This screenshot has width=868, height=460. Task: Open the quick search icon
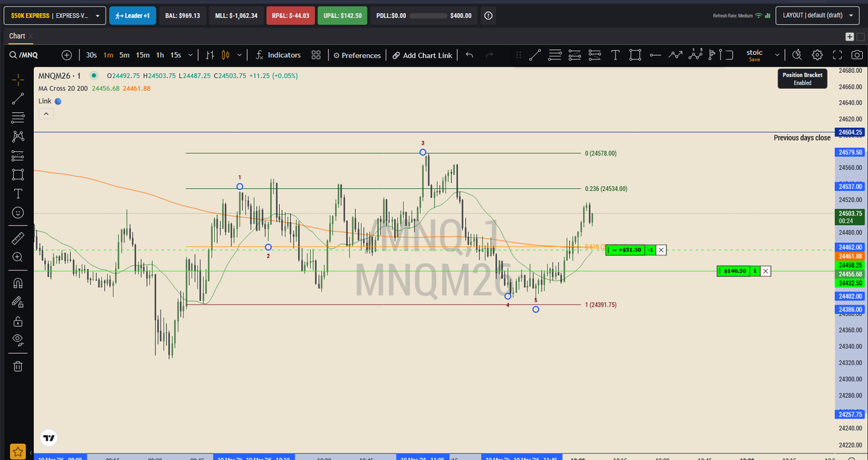pyautogui.click(x=797, y=55)
